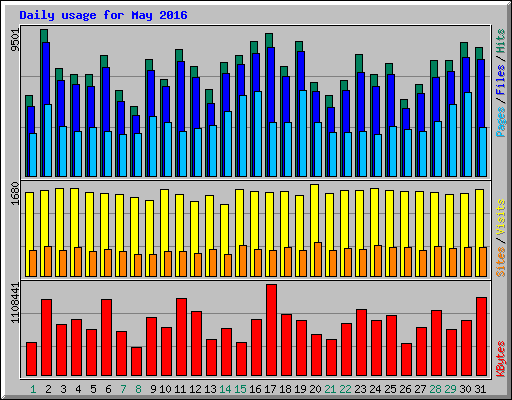512x400 pixels.
Task: Click day label 7 on the axis
Action: [x=123, y=389]
